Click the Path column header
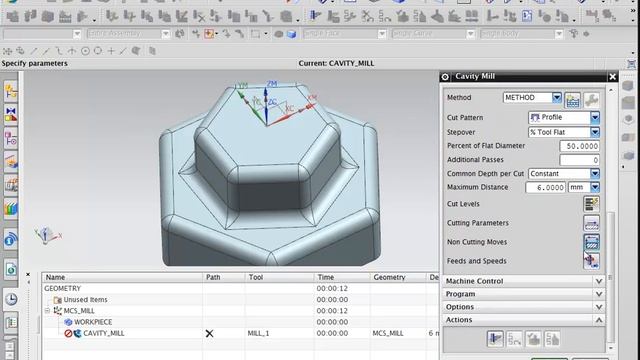Viewport: 640px width, 360px height. (224, 277)
